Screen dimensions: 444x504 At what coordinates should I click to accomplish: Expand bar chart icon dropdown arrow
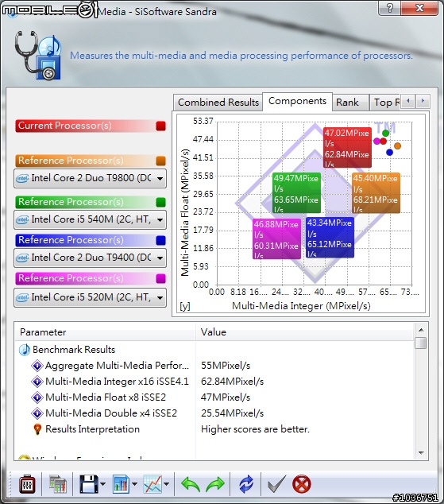(134, 484)
